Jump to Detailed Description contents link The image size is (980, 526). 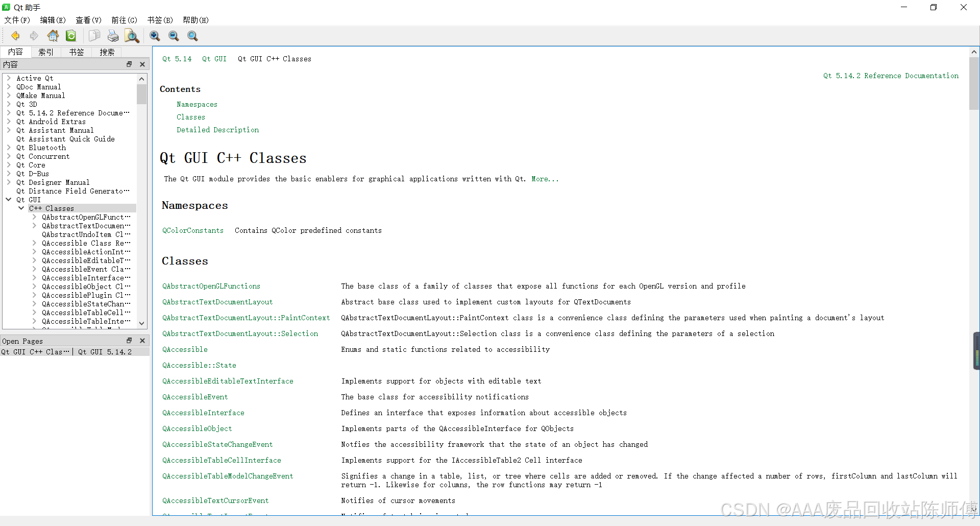point(218,130)
